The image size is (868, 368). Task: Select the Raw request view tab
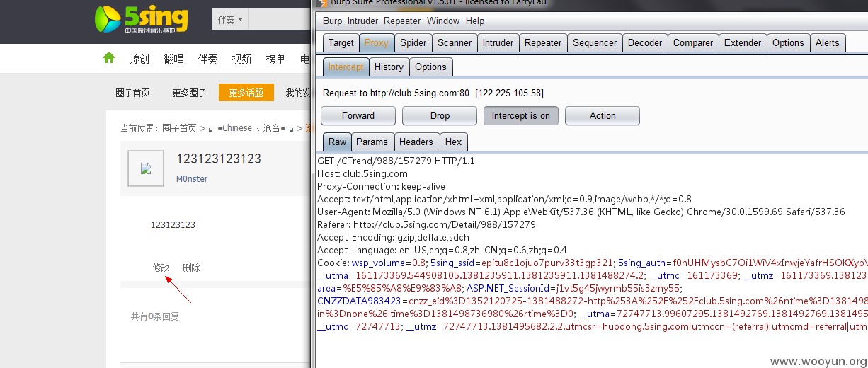[337, 142]
